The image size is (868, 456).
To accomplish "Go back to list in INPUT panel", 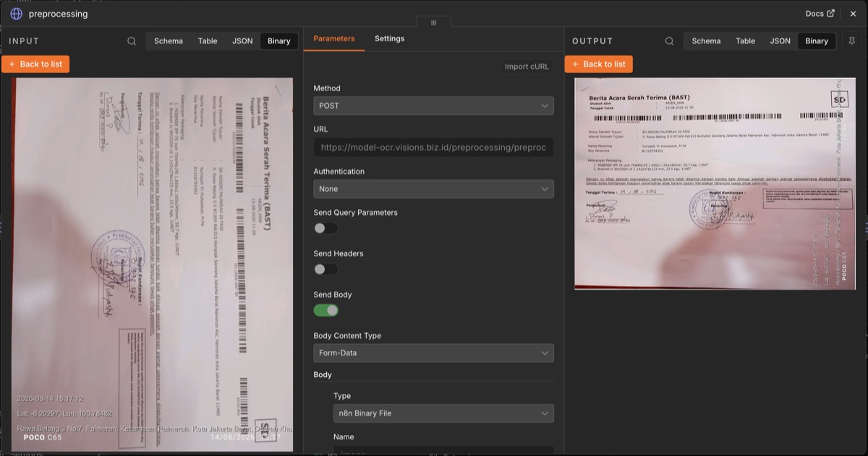I will click(35, 64).
